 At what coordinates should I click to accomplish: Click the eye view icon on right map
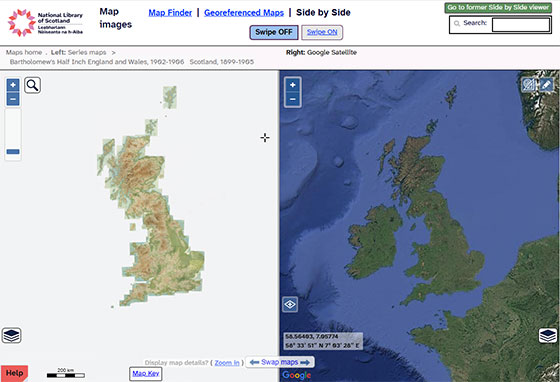pos(290,305)
